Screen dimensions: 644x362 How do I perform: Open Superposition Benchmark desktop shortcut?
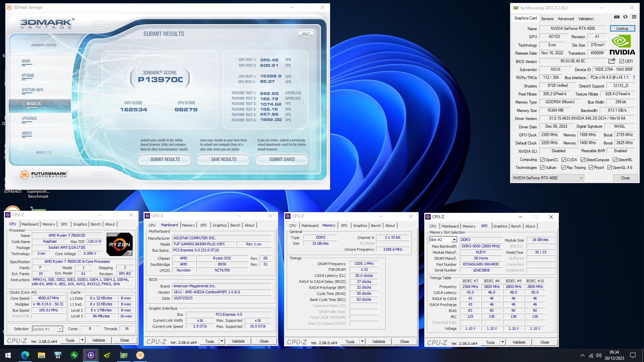point(38,194)
